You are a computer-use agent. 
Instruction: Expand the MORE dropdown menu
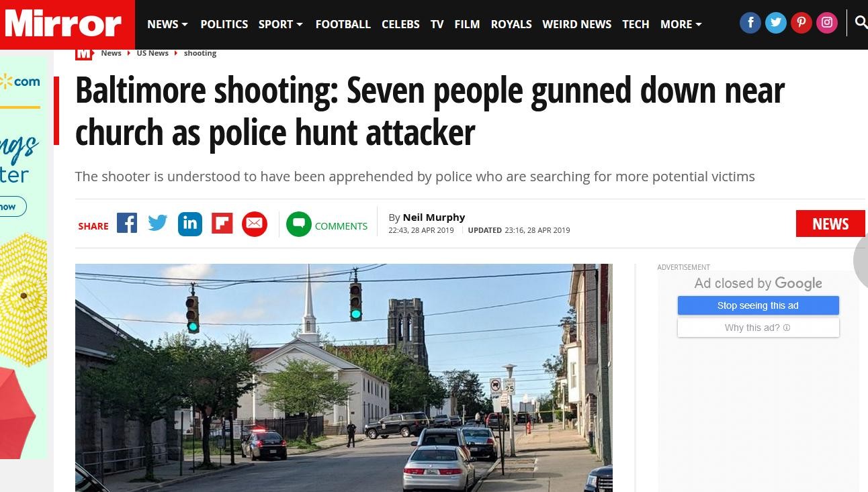pos(681,24)
